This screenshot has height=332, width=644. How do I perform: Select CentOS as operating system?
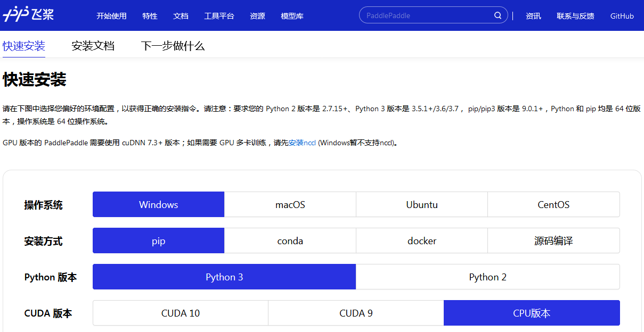[553, 204]
